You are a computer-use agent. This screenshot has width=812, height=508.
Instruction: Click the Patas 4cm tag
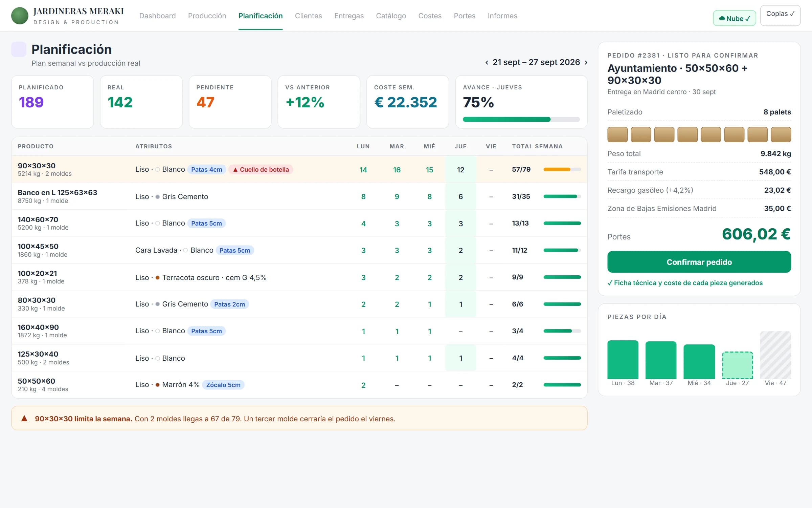(206, 169)
